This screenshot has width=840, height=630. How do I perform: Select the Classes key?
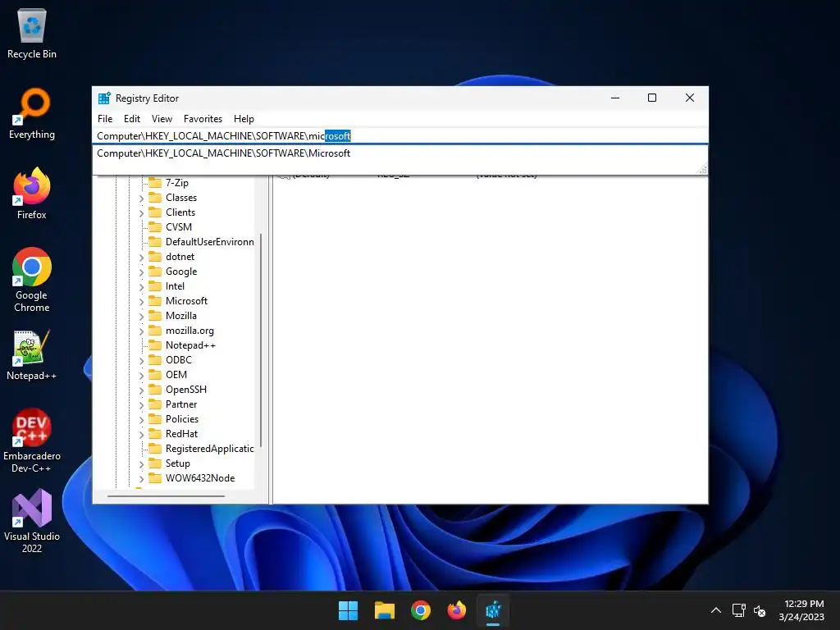coord(181,198)
